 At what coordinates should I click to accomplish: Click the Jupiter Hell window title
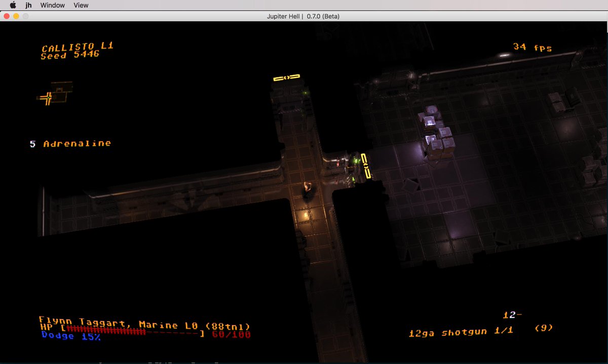click(x=303, y=16)
